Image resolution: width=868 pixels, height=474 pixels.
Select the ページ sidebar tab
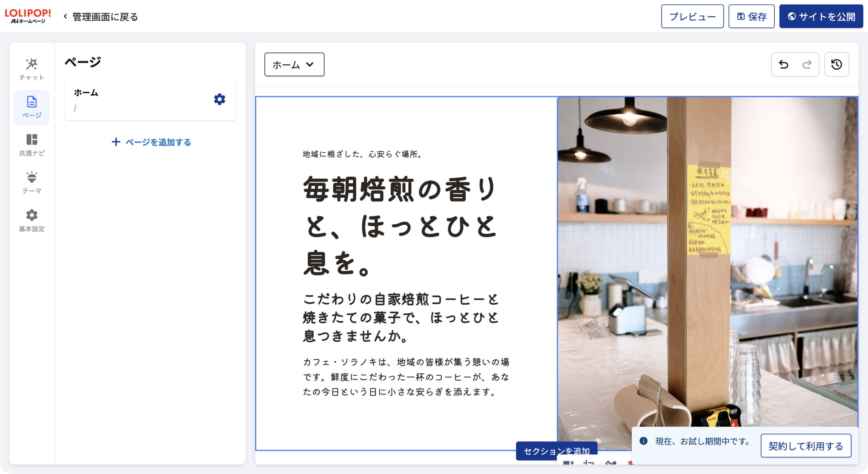[x=32, y=107]
